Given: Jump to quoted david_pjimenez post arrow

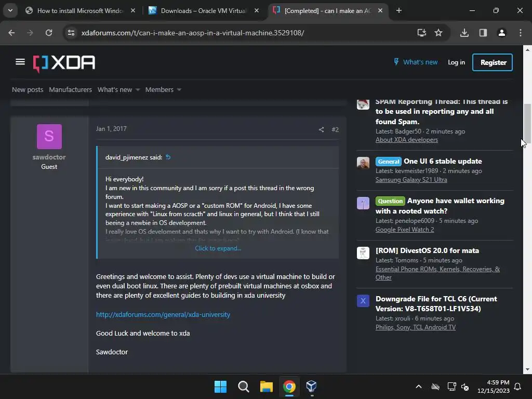Looking at the screenshot, I should pyautogui.click(x=168, y=157).
